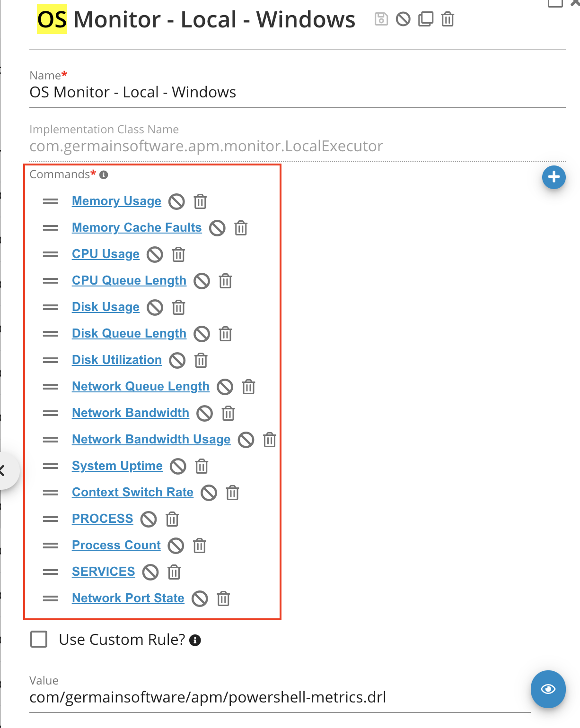
Task: Click the delete icon beside the monitor title
Action: 447,19
